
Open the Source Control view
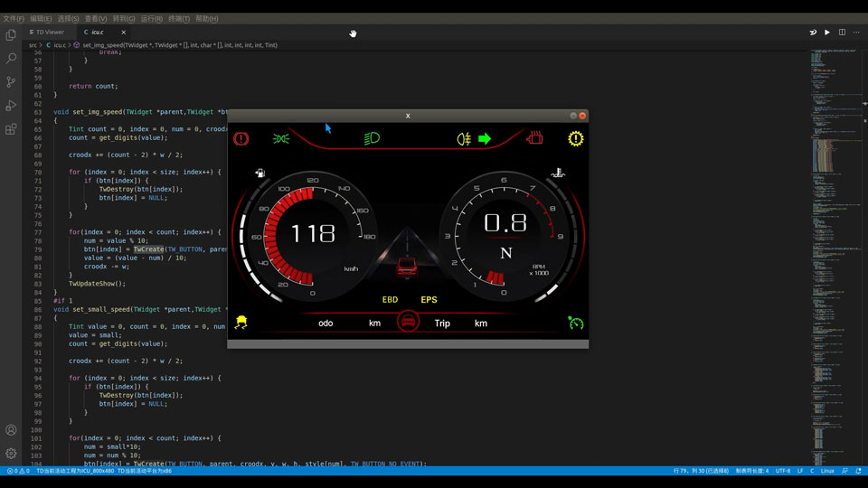[11, 81]
